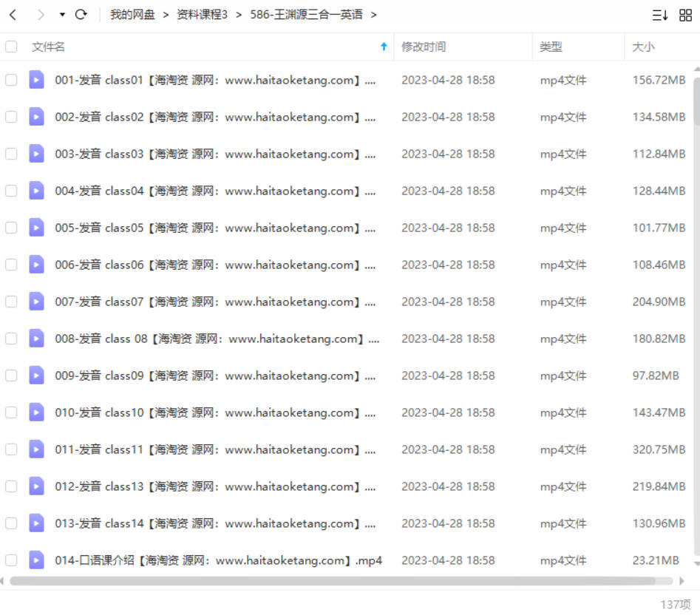
Task: Click video icon of 003-发音 class03
Action: (x=37, y=154)
